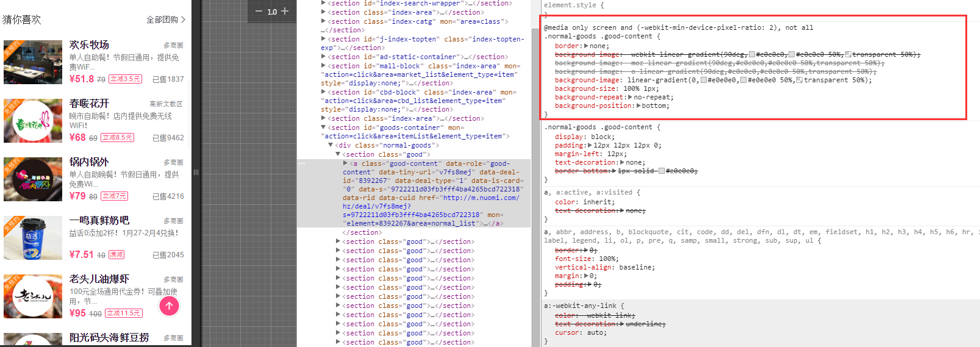Click the 立减11.5元 discount tag
The width and height of the screenshot is (980, 347).
[124, 313]
